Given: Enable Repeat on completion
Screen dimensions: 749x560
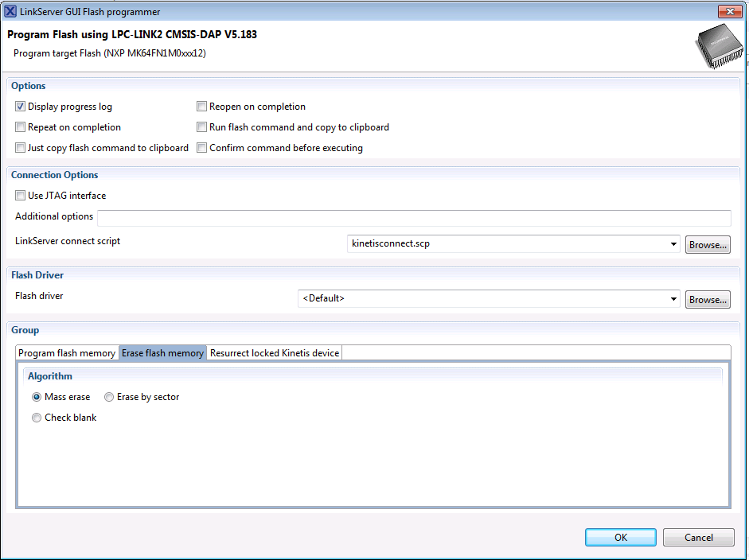Looking at the screenshot, I should (21, 127).
